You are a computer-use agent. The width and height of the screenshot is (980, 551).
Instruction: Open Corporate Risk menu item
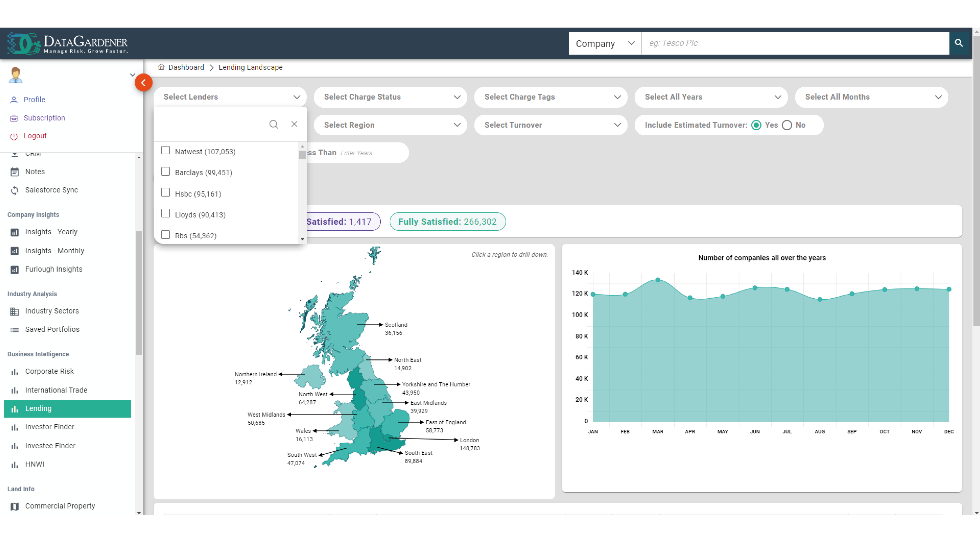coord(49,371)
